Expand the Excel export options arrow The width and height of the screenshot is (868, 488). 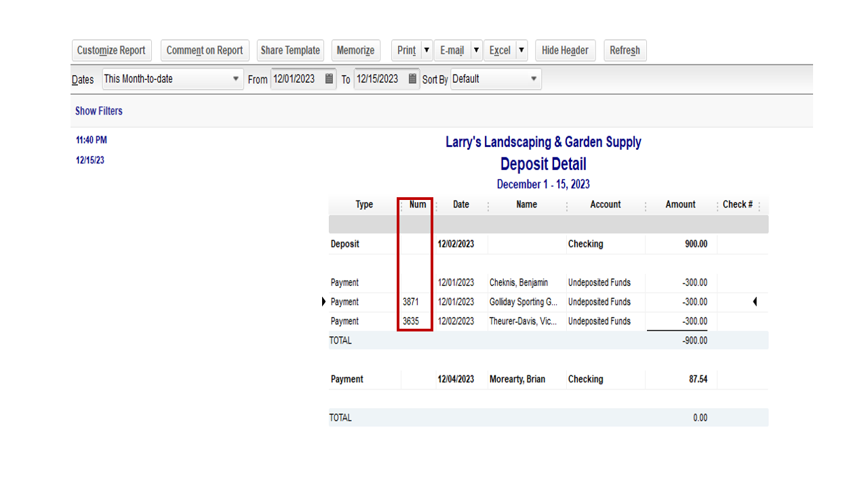(x=521, y=49)
